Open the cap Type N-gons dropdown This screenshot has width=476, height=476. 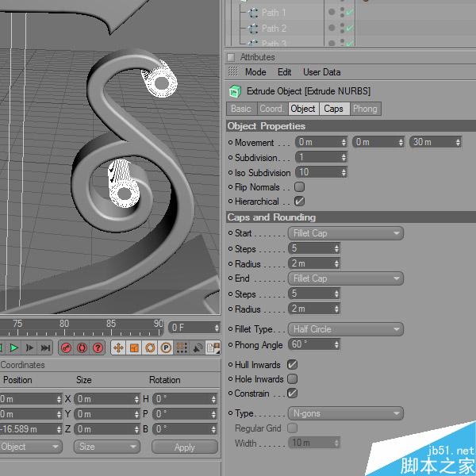[346, 413]
